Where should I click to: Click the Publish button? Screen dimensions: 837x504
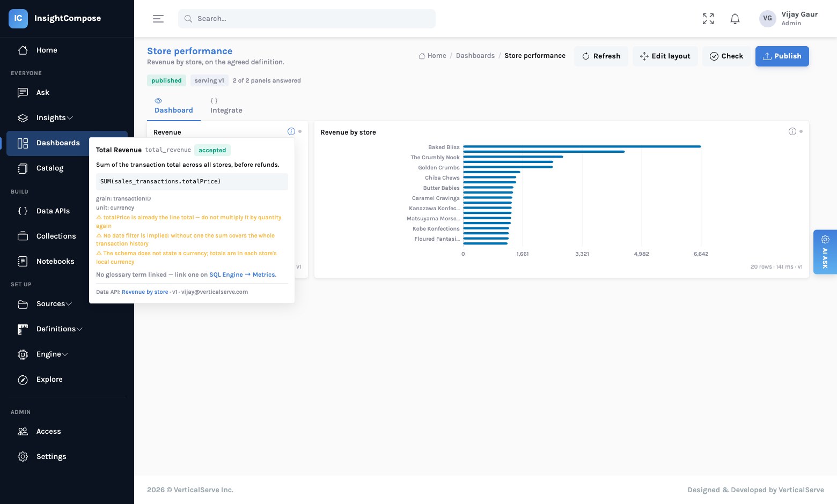pyautogui.click(x=782, y=56)
